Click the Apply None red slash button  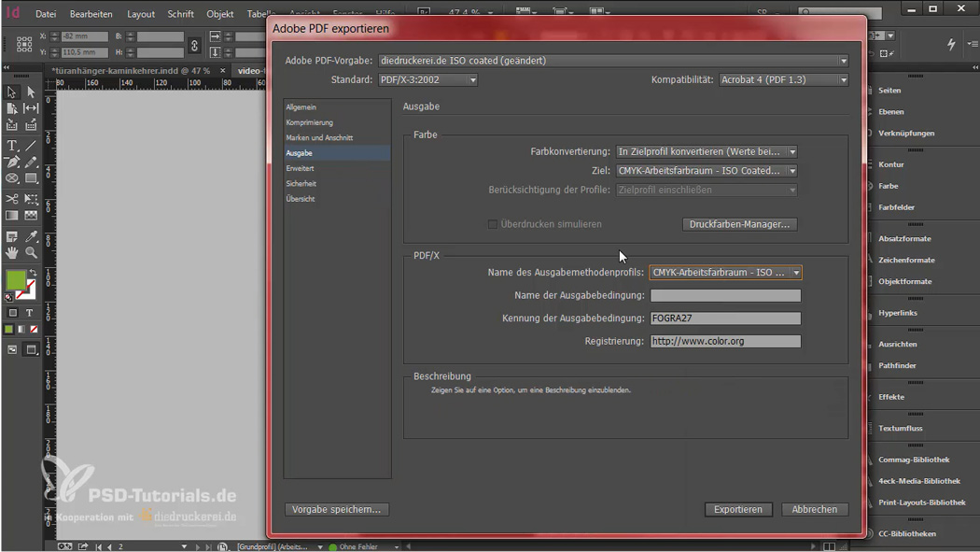click(34, 329)
